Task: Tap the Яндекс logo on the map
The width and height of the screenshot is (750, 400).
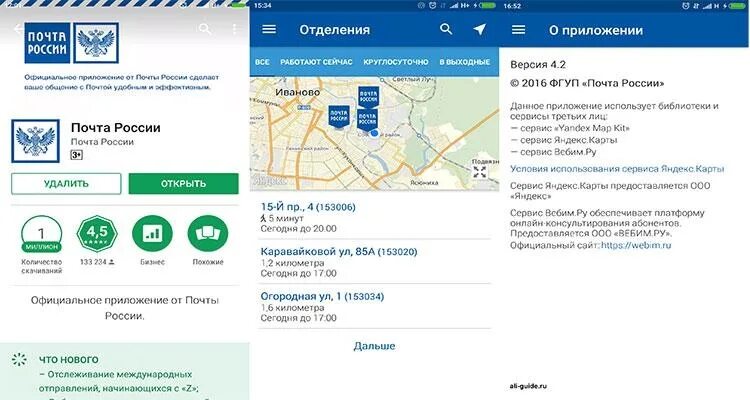Action: pyautogui.click(x=270, y=180)
